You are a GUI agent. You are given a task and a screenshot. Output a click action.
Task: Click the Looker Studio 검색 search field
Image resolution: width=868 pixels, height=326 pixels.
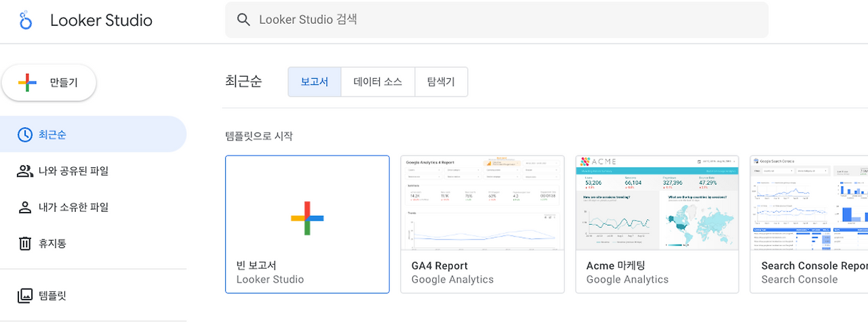[496, 20]
